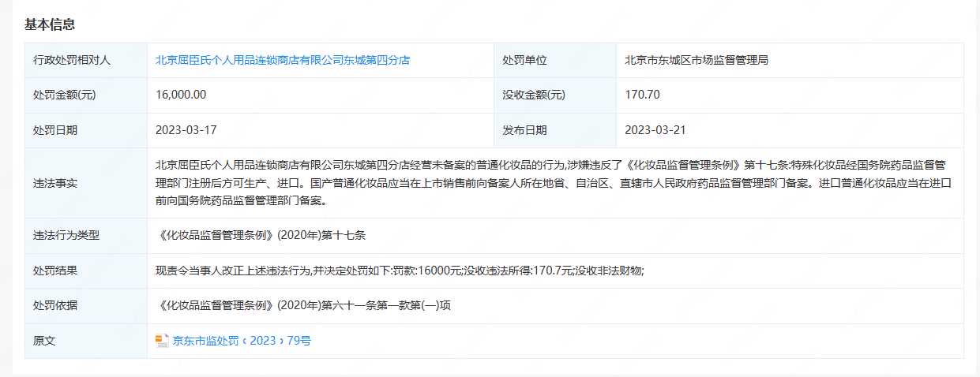Click the 没收金额(元) label
980x377 pixels.
534,95
